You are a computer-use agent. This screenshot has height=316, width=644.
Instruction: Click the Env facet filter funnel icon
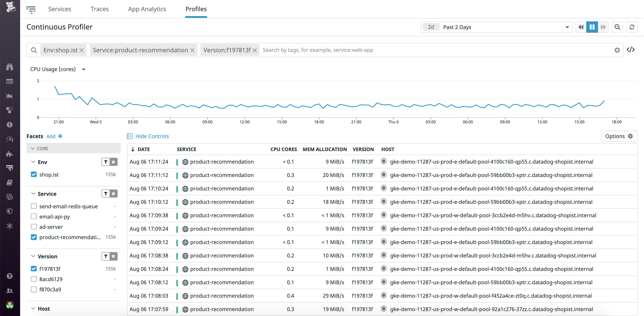tap(106, 162)
